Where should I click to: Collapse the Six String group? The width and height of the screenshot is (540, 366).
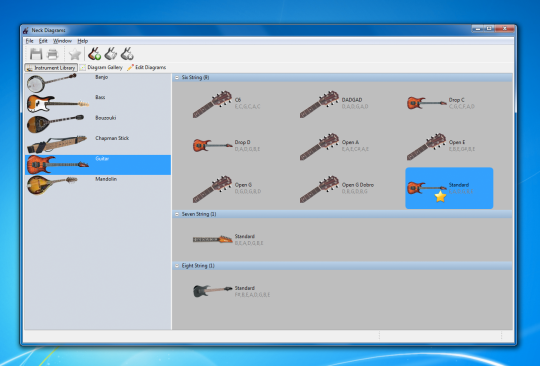tap(177, 77)
